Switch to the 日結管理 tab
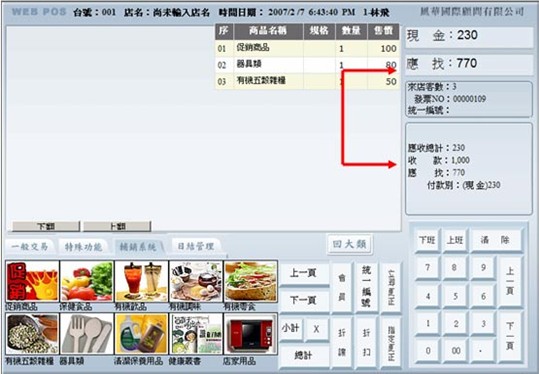The image size is (539, 374). (x=196, y=246)
